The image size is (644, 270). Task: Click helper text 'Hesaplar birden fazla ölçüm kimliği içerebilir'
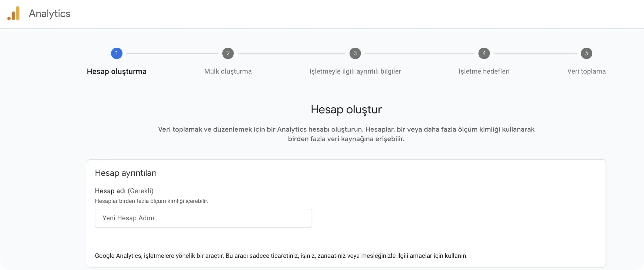(151, 201)
